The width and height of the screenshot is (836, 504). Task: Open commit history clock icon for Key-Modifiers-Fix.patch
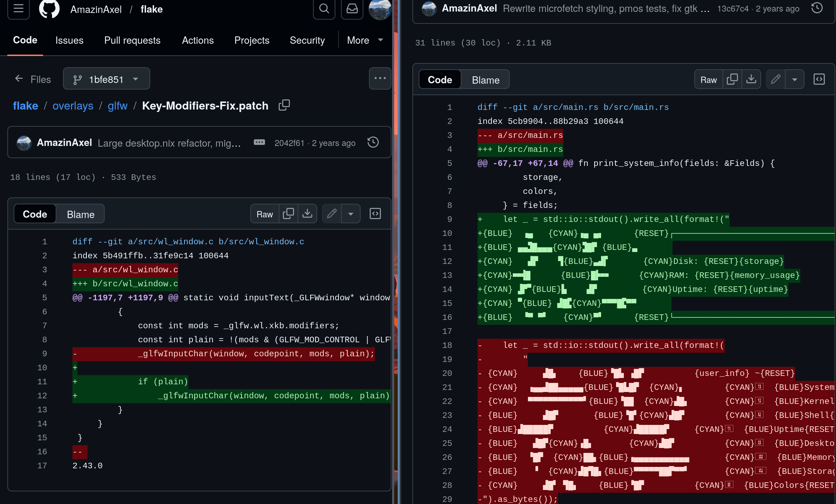coord(373,142)
